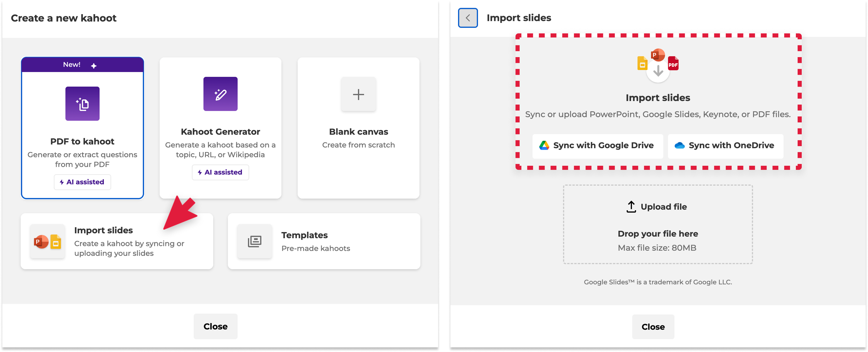The height and width of the screenshot is (352, 868).
Task: Click Upload file in the drop zone
Action: tap(657, 207)
